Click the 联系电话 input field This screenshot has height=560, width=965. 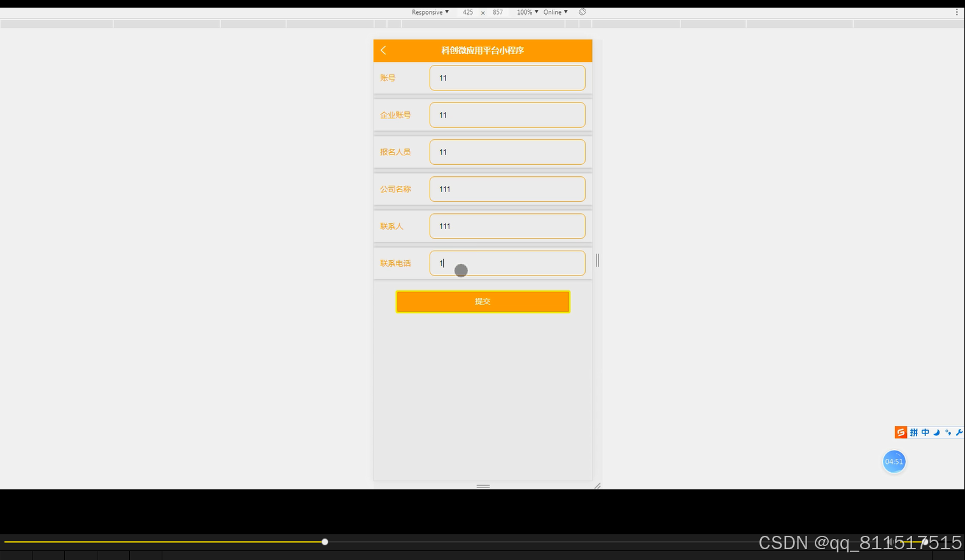(507, 263)
